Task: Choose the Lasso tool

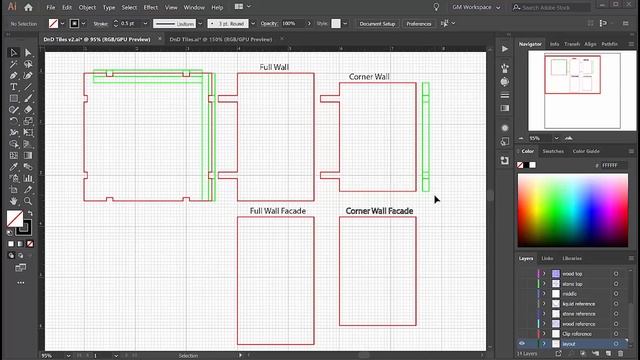Action: point(28,64)
